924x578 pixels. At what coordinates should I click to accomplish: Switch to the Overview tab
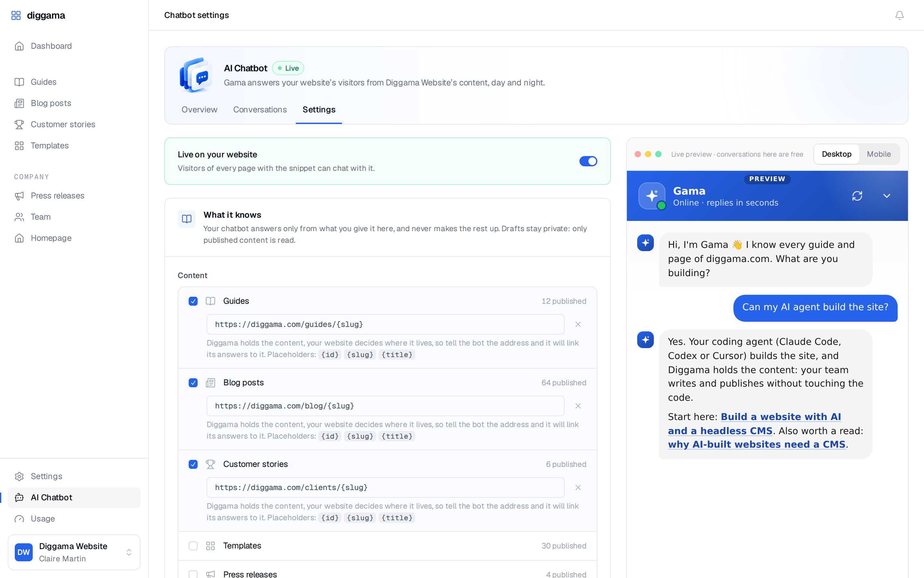(x=199, y=110)
